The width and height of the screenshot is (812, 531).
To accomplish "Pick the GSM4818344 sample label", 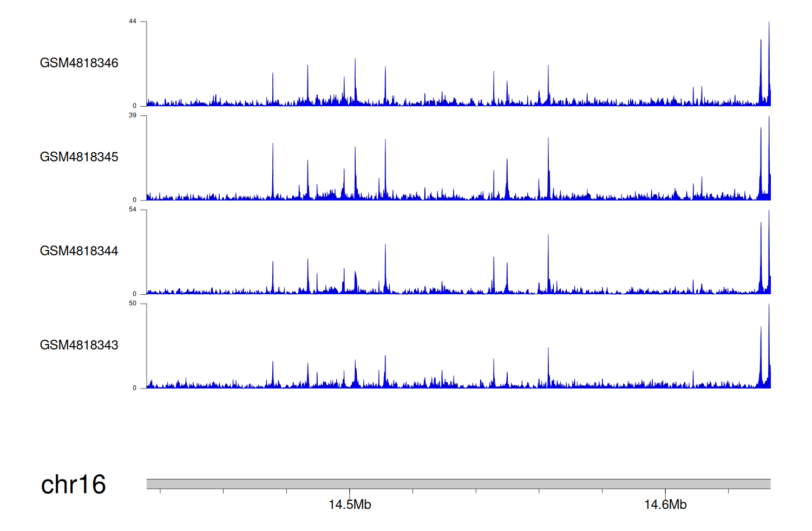I will (x=79, y=251).
